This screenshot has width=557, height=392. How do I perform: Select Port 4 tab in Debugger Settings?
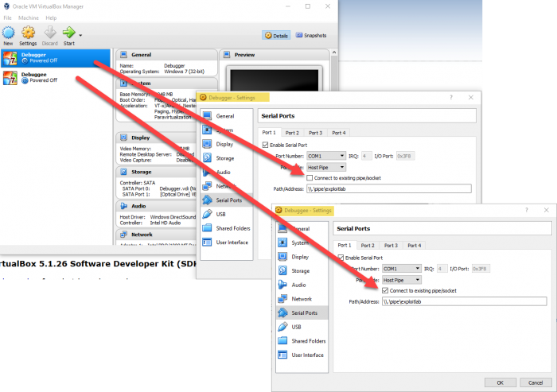point(338,133)
